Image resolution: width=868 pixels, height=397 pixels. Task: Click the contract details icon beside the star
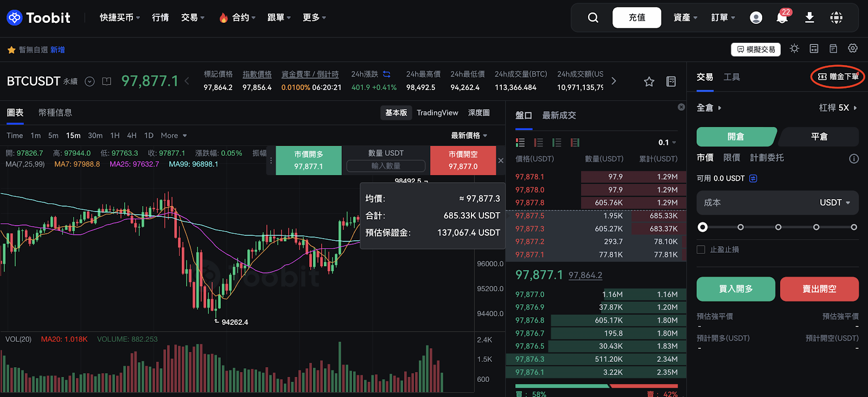[x=671, y=81]
